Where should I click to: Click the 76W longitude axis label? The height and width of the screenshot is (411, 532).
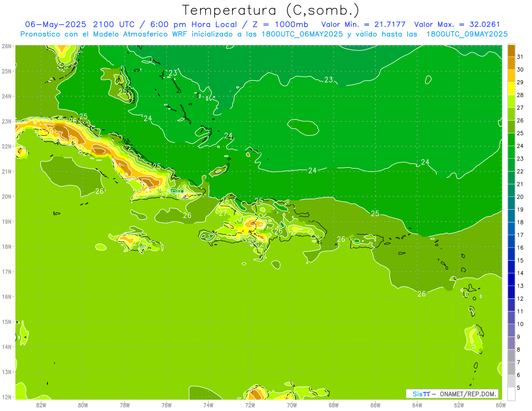click(x=166, y=405)
